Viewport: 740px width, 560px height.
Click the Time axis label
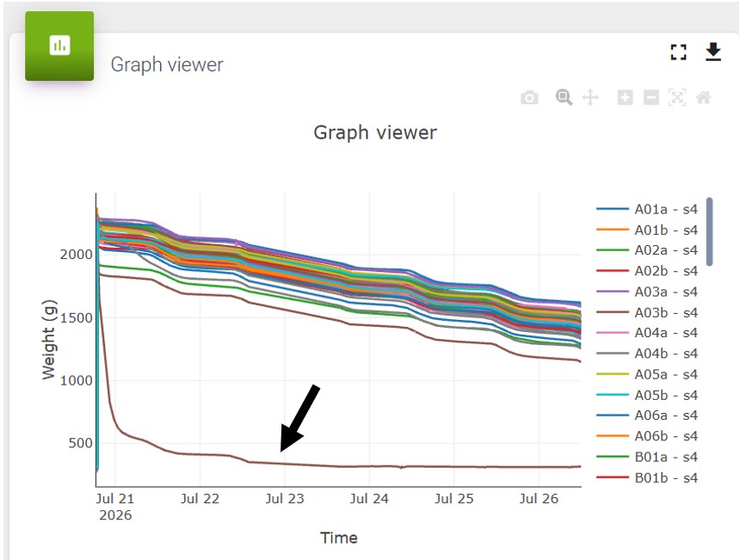339,538
